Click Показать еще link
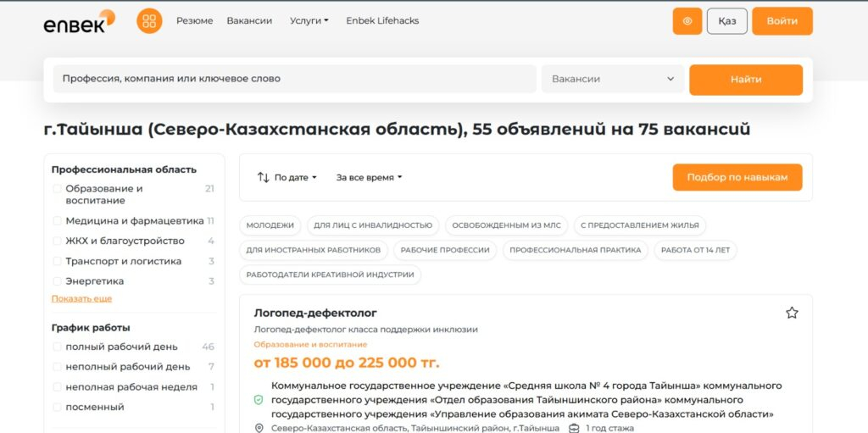 coord(81,298)
